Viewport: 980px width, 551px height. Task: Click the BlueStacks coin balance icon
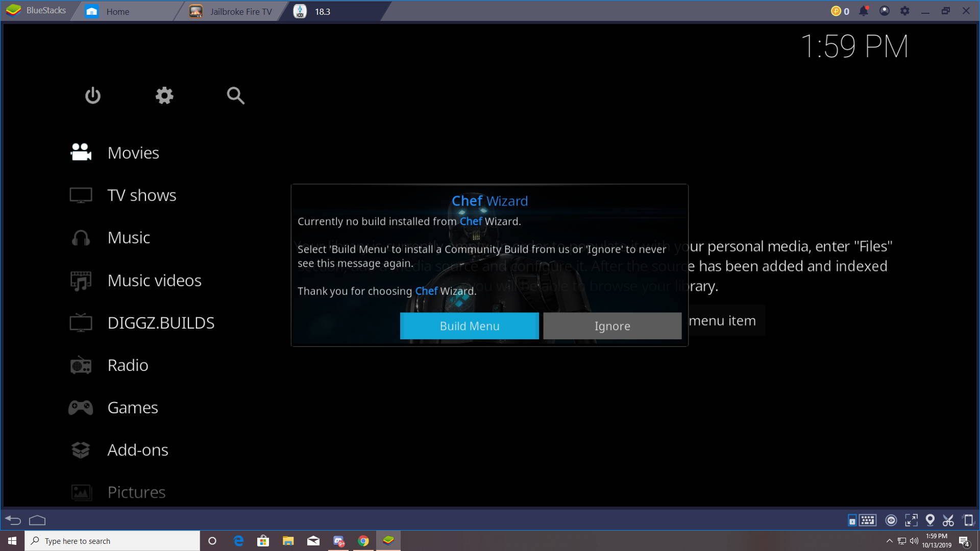click(x=836, y=11)
